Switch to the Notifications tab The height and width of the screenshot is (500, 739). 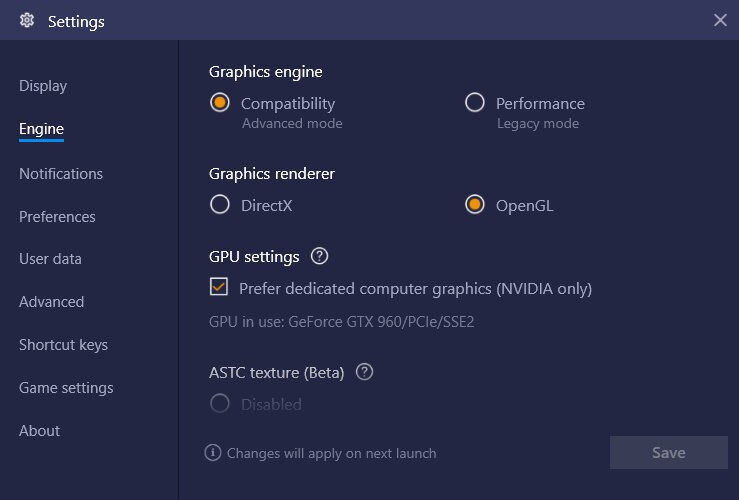61,174
